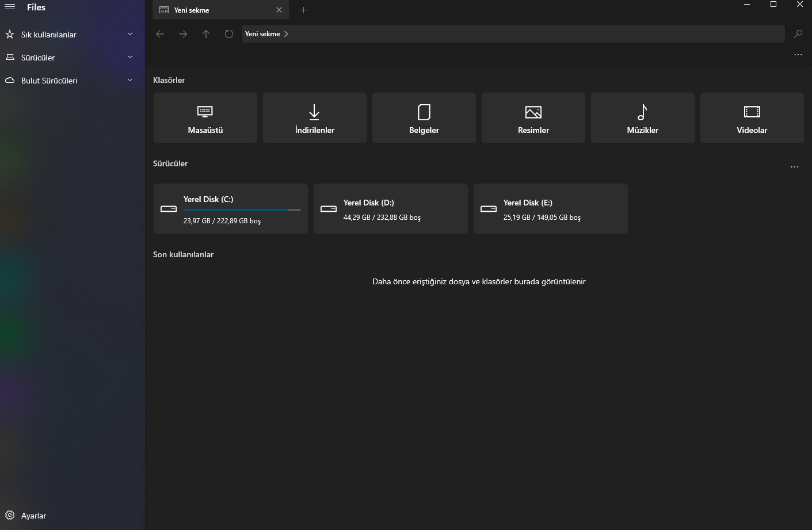Click inside the address path bar

513,34
